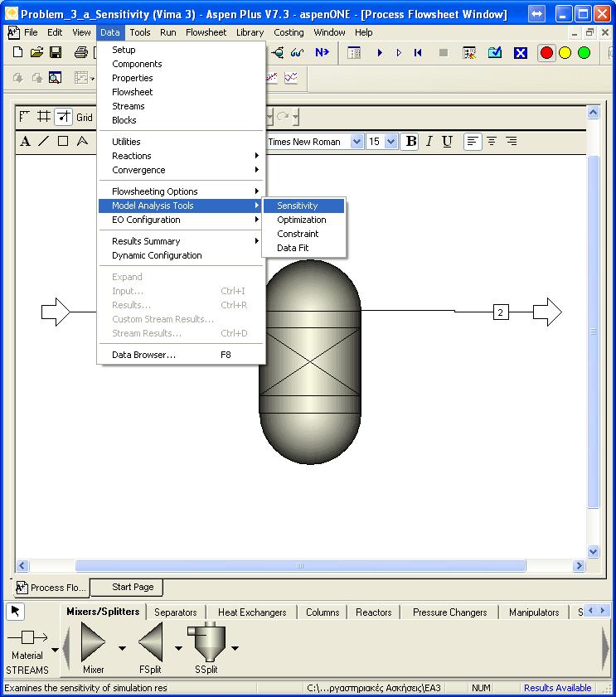Click the Check Results checkmark icon

(495, 53)
